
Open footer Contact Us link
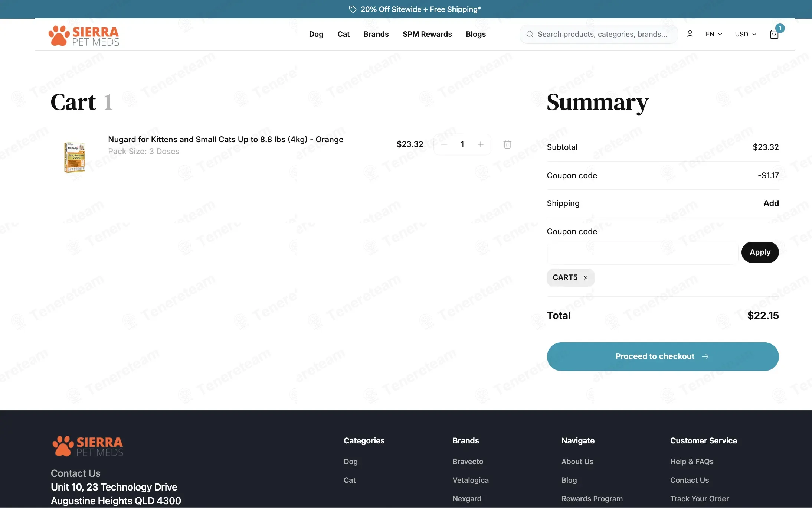tap(690, 480)
